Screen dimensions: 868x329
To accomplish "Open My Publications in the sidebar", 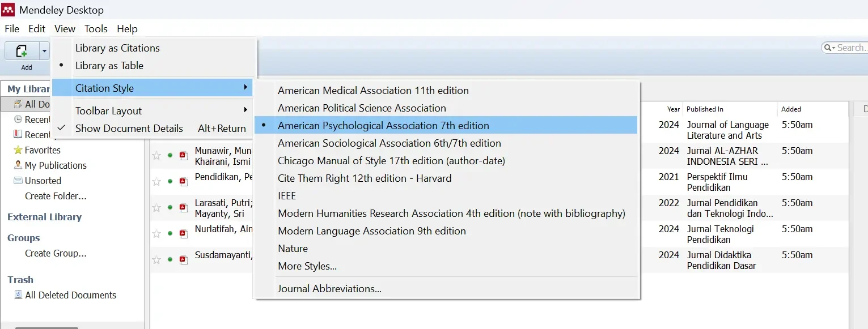I will point(55,165).
